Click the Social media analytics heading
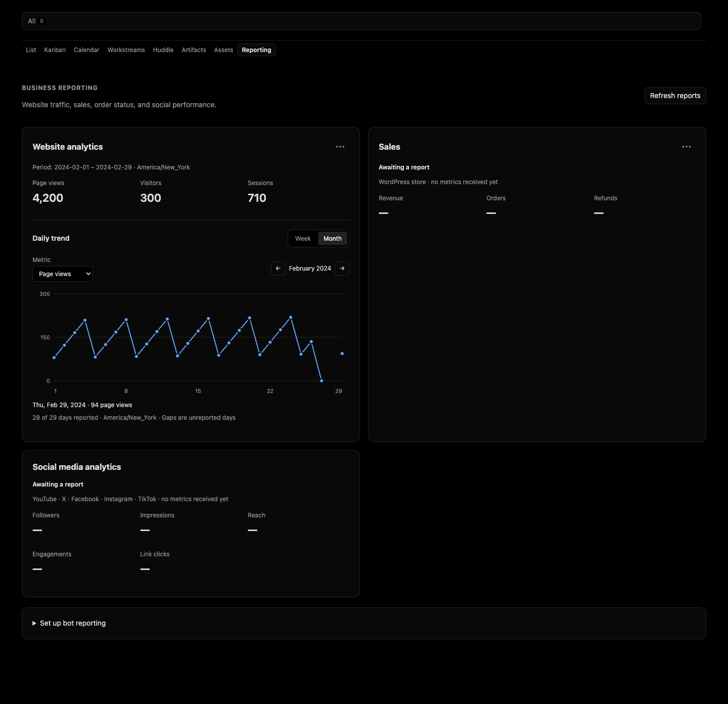This screenshot has width=728, height=704. [77, 467]
